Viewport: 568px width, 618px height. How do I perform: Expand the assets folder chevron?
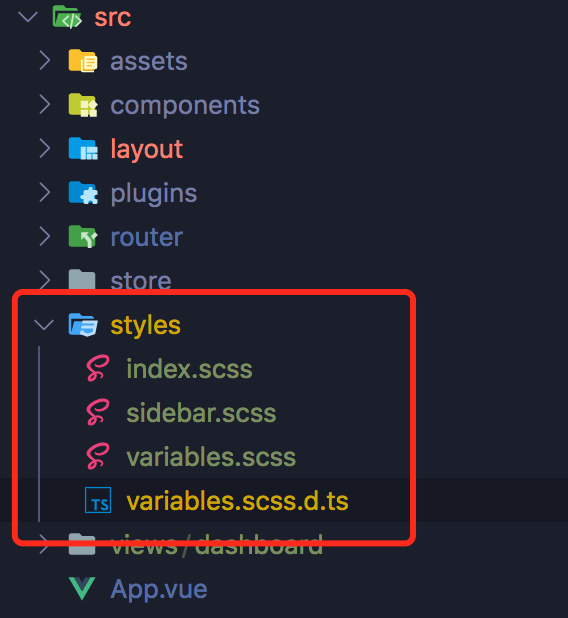[45, 61]
